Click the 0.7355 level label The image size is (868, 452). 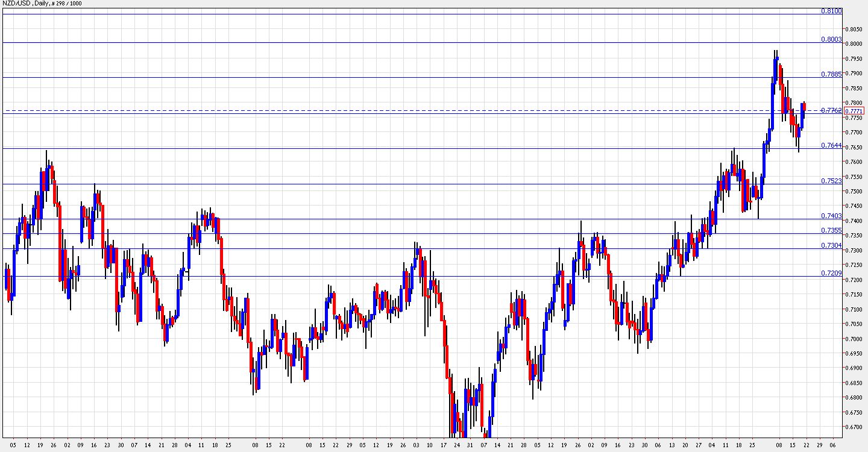831,230
